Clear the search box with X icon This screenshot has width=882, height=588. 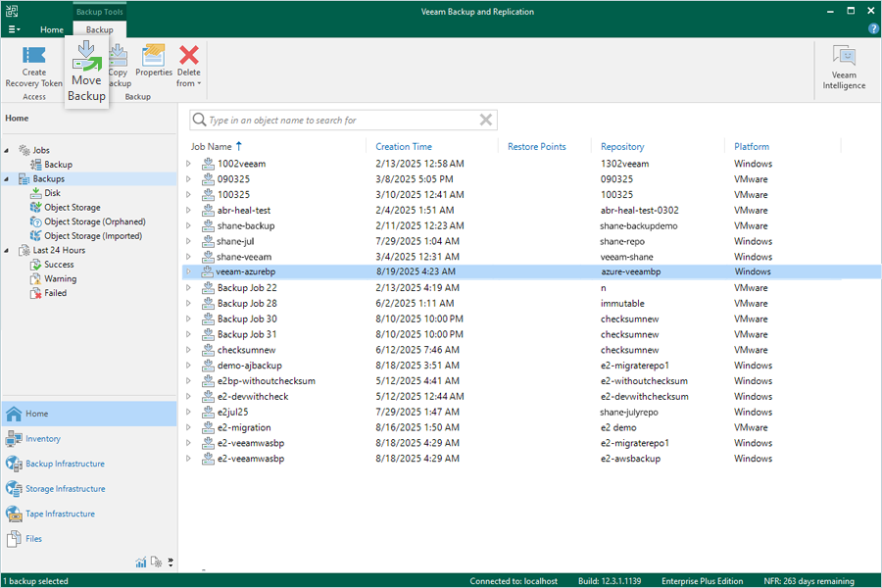coord(486,120)
